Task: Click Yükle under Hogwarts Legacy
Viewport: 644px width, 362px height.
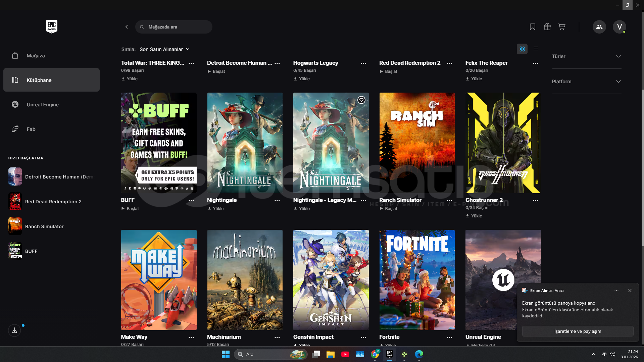Action: click(x=302, y=79)
